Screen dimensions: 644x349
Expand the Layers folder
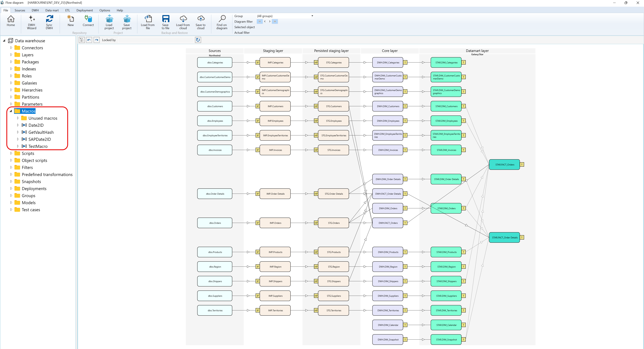(11, 54)
